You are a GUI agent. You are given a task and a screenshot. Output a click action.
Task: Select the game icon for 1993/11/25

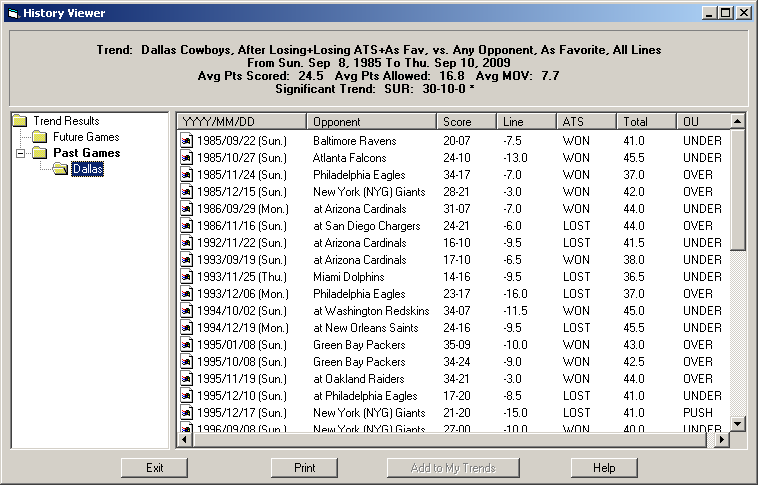click(187, 277)
